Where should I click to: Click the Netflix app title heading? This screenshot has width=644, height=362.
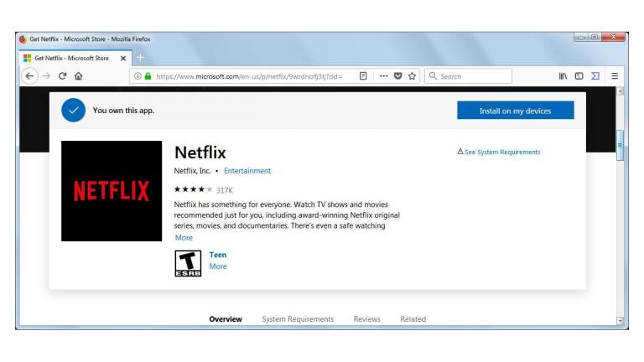coord(200,153)
